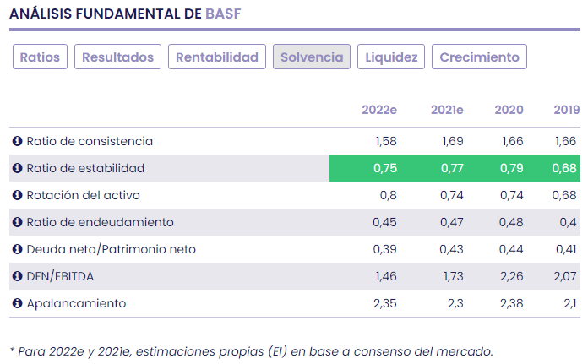This screenshot has width=588, height=364.
Task: Click info icon next to Rotación del activo
Action: (17, 195)
